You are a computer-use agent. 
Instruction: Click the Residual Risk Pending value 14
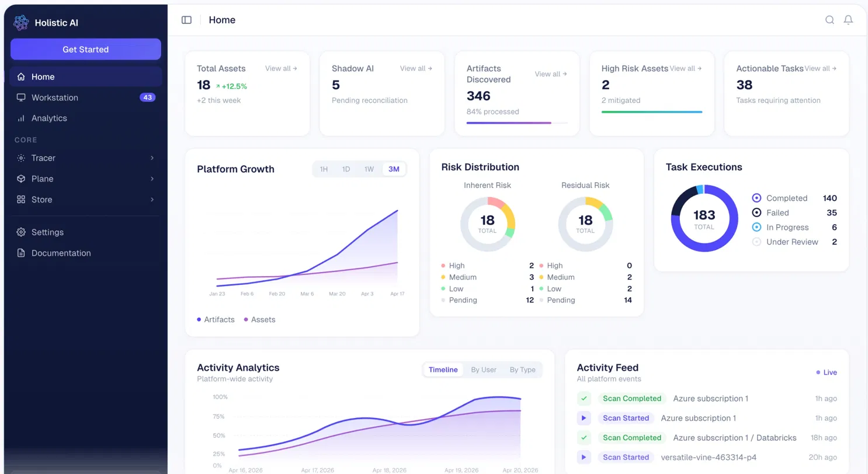click(628, 300)
